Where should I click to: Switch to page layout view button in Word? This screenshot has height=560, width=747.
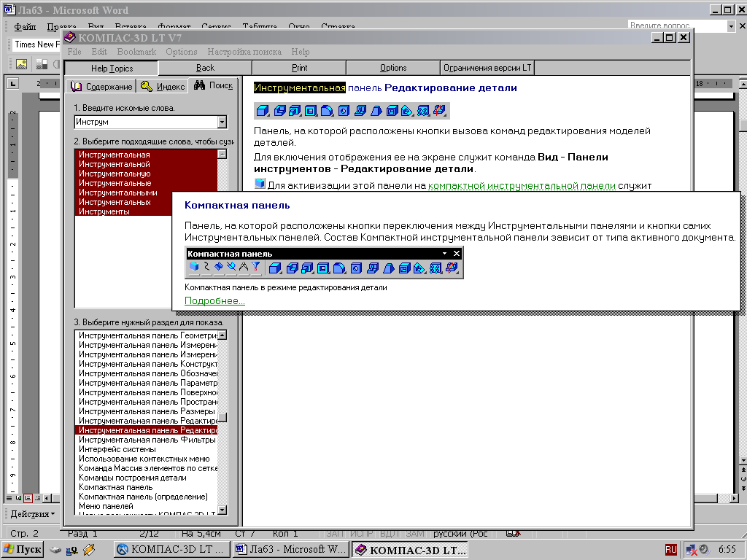pos(28,498)
